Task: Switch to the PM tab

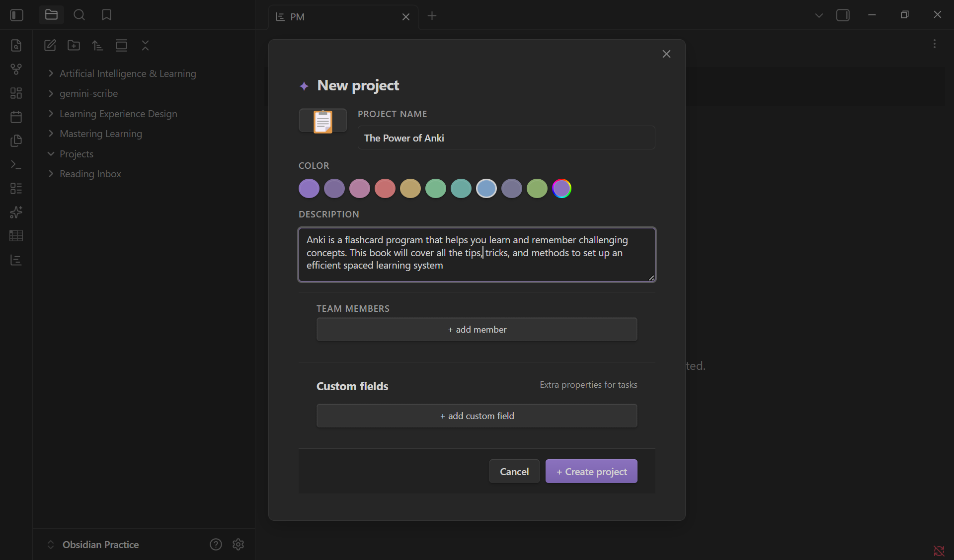Action: point(343,17)
